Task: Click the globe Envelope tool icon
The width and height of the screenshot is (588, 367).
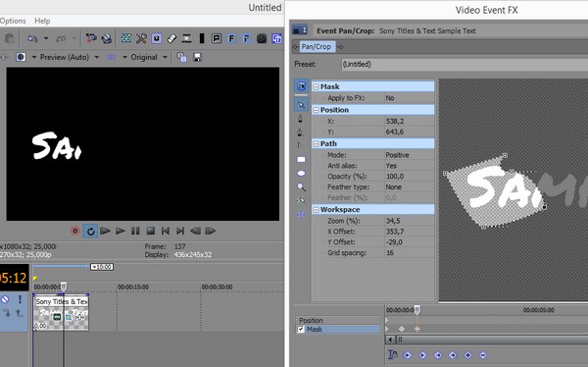Action: point(107,38)
